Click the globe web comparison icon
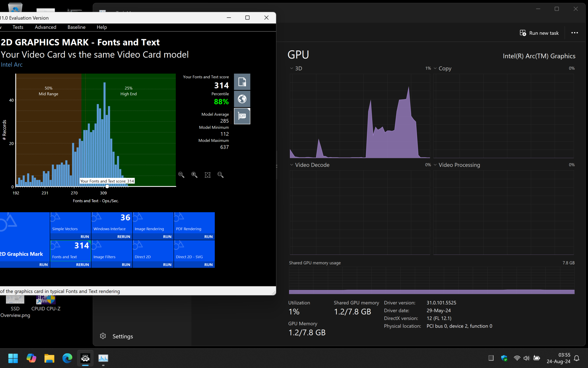This screenshot has height=368, width=588. click(242, 99)
